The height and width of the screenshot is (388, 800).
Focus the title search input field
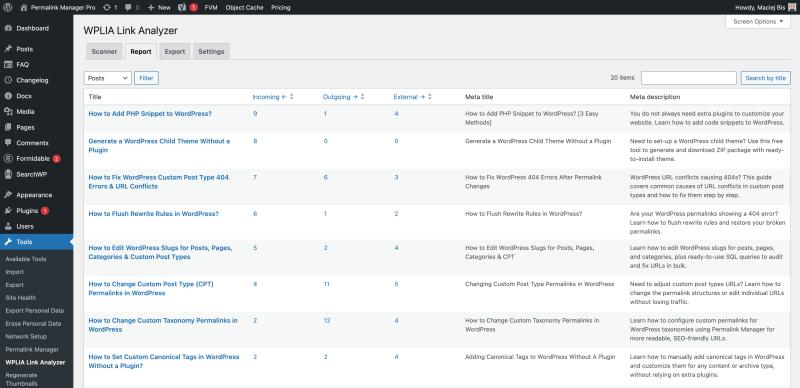(x=688, y=78)
